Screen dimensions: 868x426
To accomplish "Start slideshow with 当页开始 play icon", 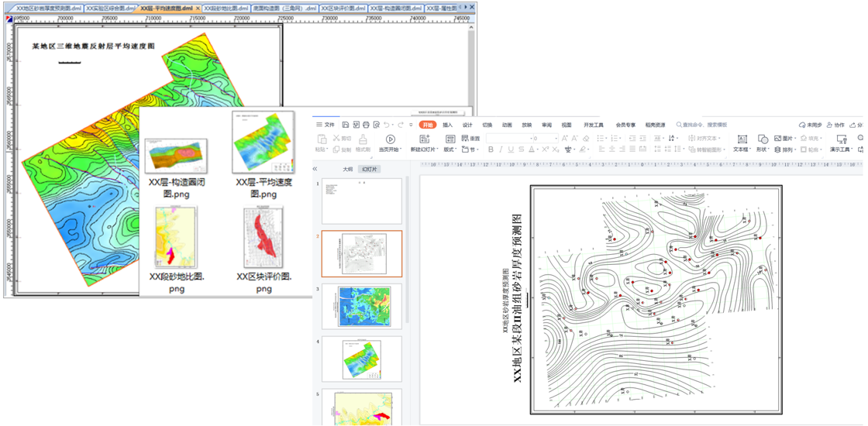I will [x=390, y=139].
